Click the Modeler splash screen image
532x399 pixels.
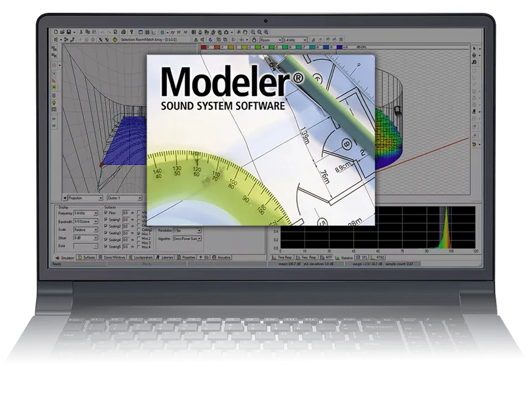pos(261,140)
